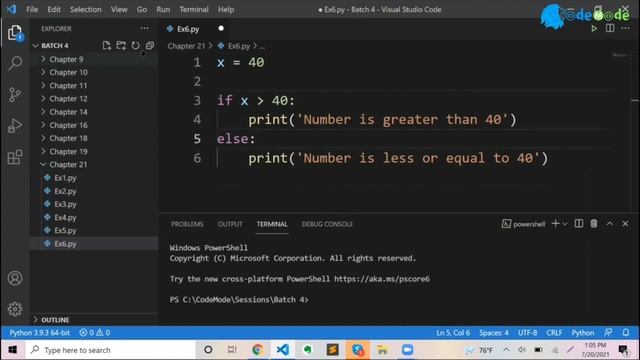The height and width of the screenshot is (360, 640).
Task: Open the Windows Start menu
Action: [13, 350]
